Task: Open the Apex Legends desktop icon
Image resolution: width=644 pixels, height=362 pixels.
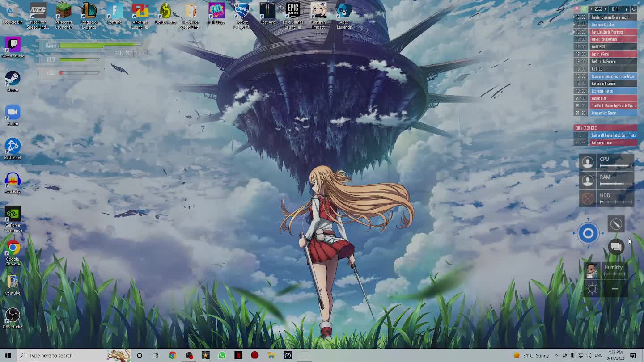Action: pos(344,16)
